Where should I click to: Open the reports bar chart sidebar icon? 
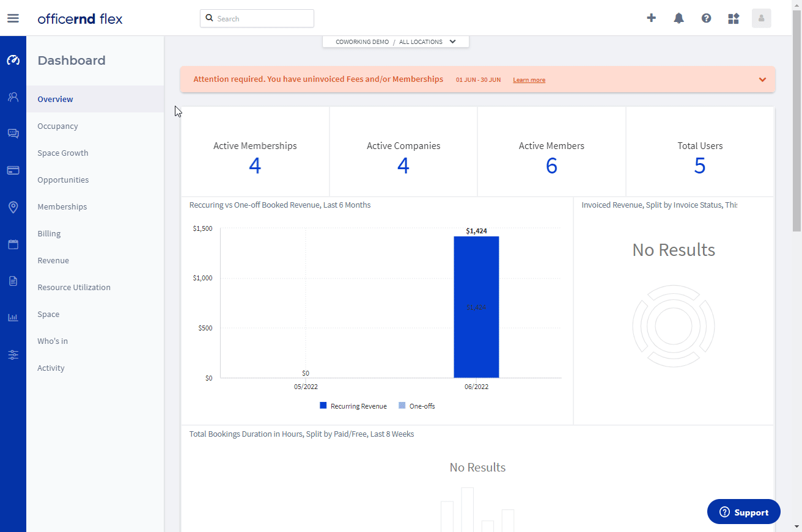point(13,318)
